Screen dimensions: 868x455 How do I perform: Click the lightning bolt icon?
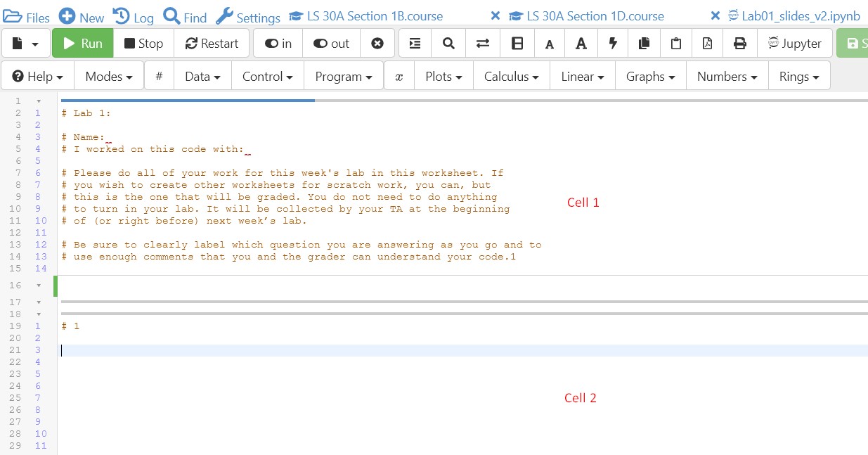[613, 44]
